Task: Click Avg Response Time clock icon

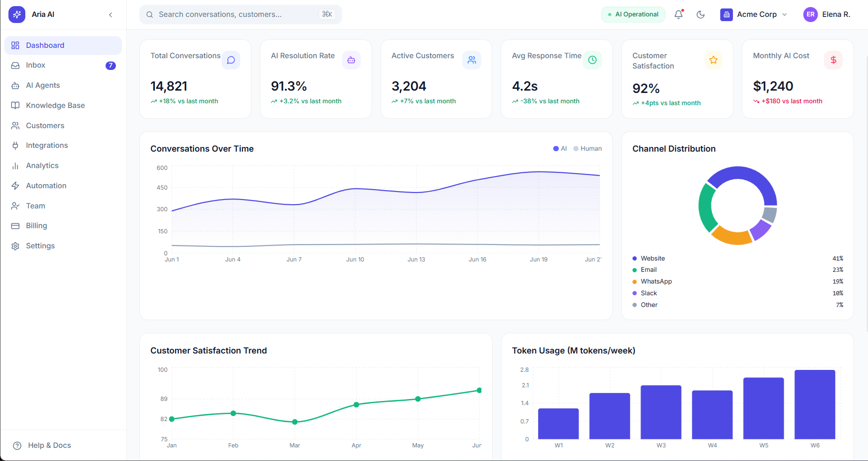Action: pyautogui.click(x=593, y=60)
